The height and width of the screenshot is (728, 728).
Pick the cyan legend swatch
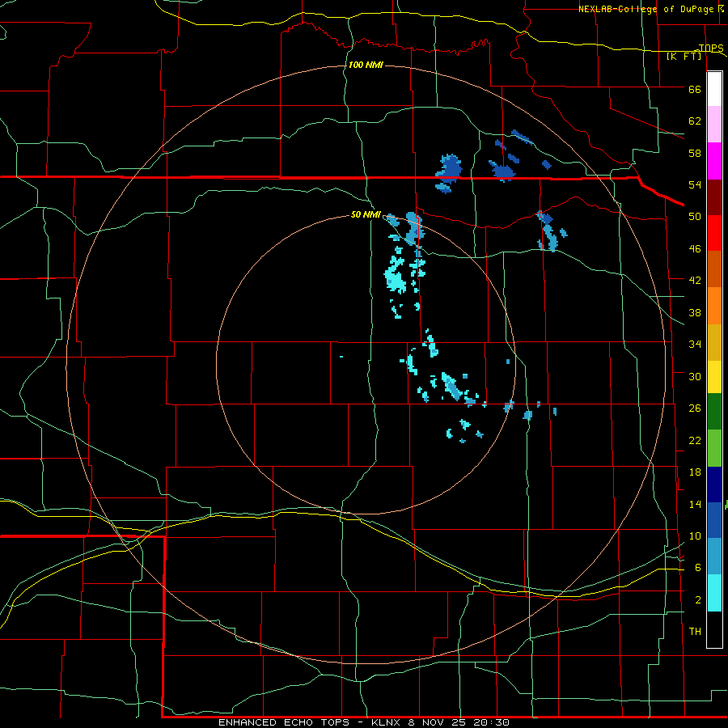(x=714, y=593)
